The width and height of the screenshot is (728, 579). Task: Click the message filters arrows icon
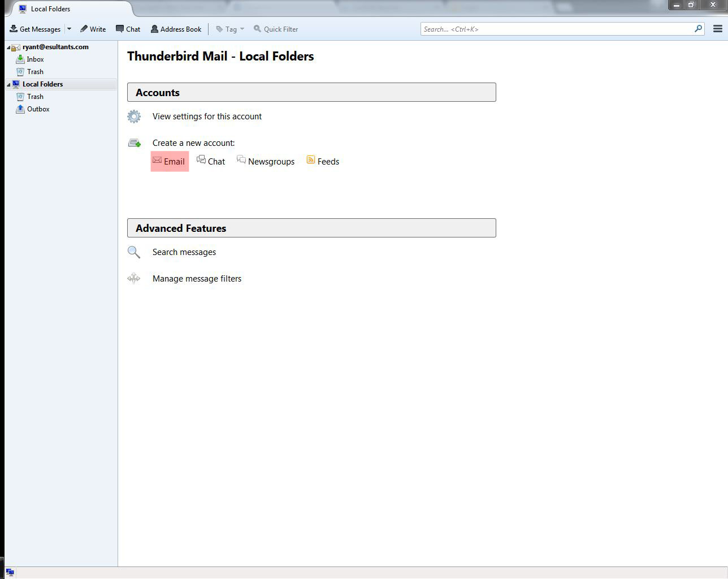134,278
